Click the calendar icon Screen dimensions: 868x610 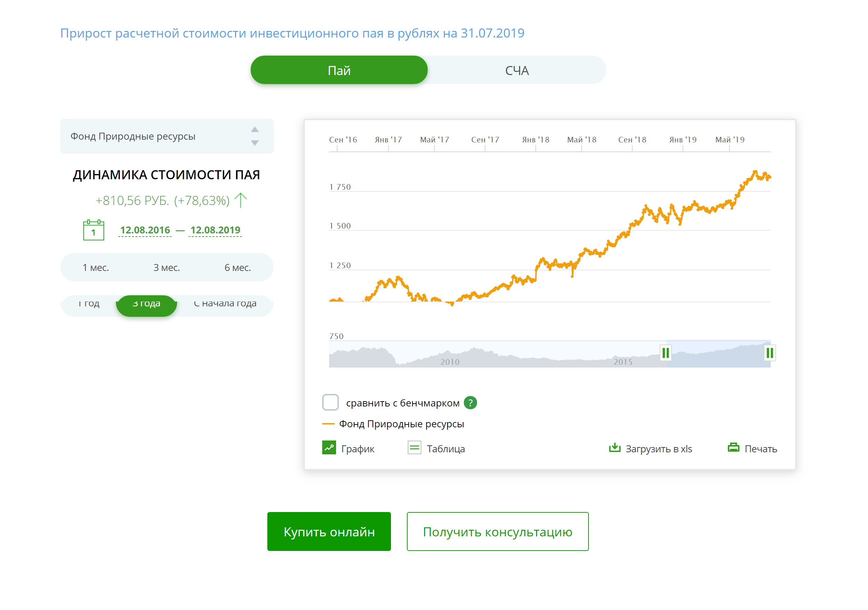(x=93, y=230)
